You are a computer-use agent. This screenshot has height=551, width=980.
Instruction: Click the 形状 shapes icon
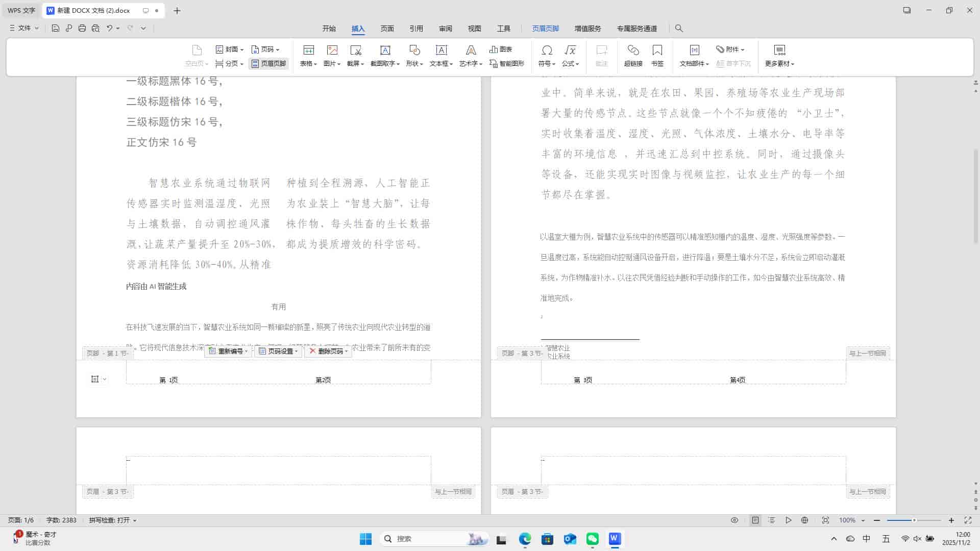(414, 50)
